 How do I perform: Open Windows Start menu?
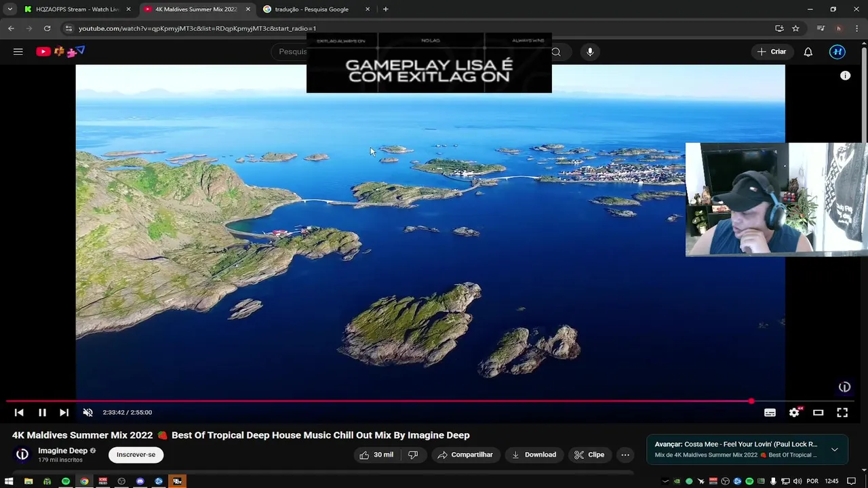[9, 481]
